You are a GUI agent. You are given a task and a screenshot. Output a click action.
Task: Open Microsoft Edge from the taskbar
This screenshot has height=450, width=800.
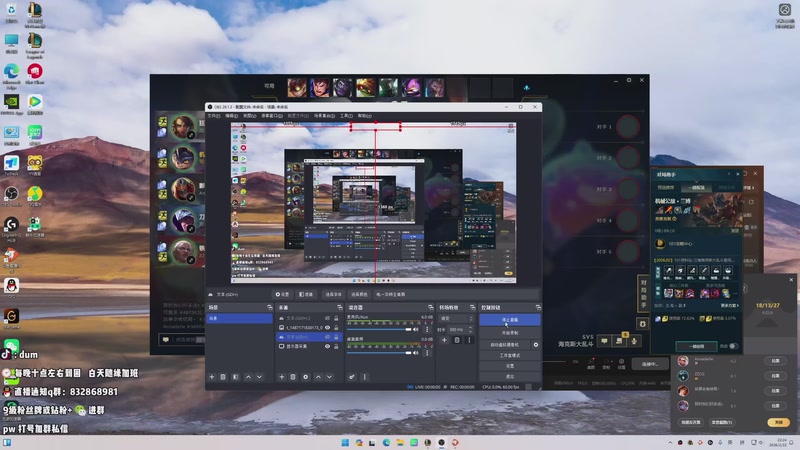click(386, 442)
